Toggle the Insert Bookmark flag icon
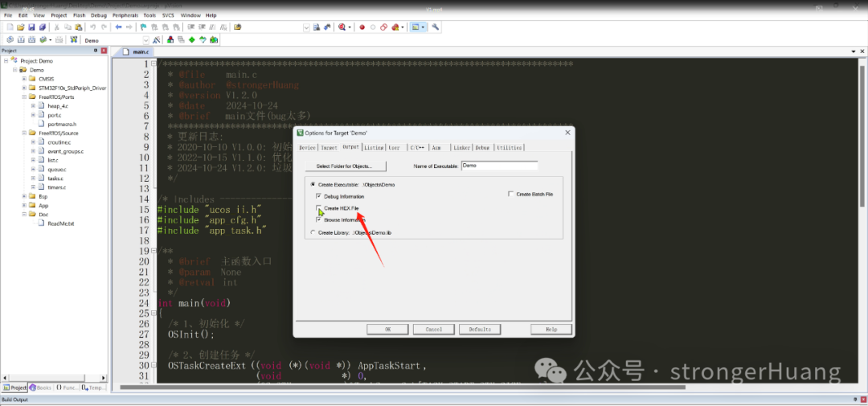868x406 pixels. (143, 27)
